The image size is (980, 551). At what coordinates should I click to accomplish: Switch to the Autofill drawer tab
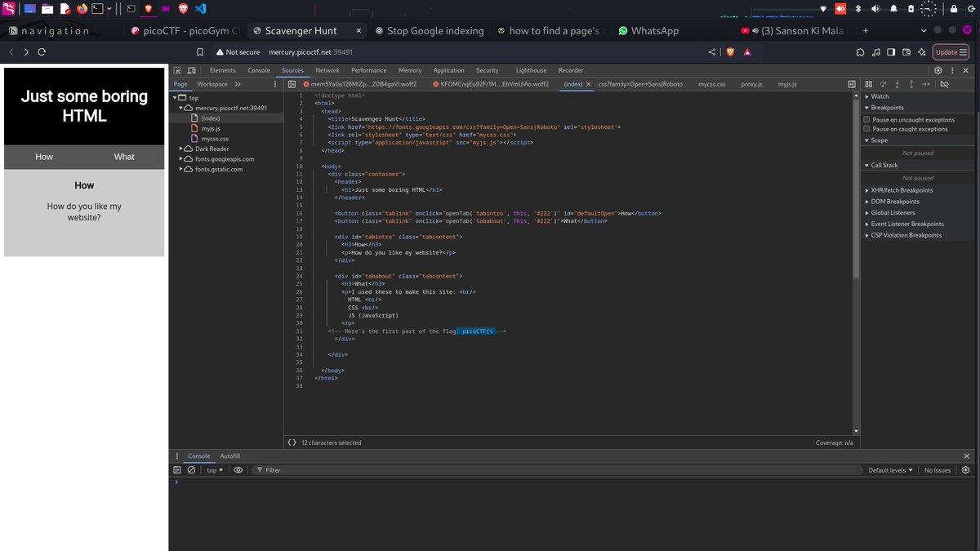click(230, 456)
